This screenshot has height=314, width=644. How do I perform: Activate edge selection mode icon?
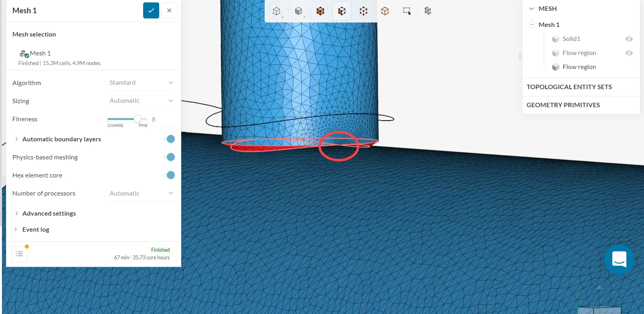coord(385,11)
